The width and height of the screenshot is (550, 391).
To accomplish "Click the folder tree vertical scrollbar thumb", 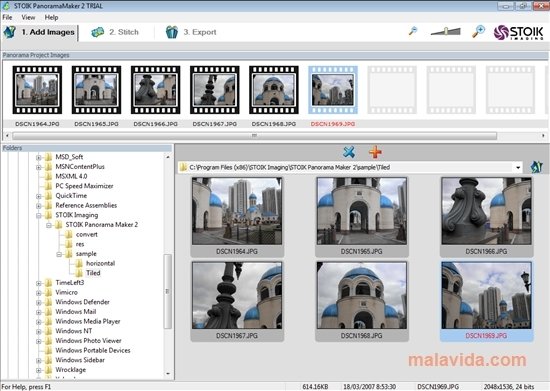I will point(168,291).
